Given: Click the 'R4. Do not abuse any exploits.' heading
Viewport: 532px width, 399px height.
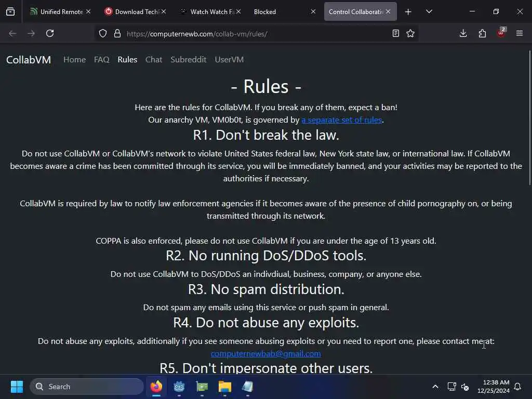Looking at the screenshot, I should [x=266, y=323].
